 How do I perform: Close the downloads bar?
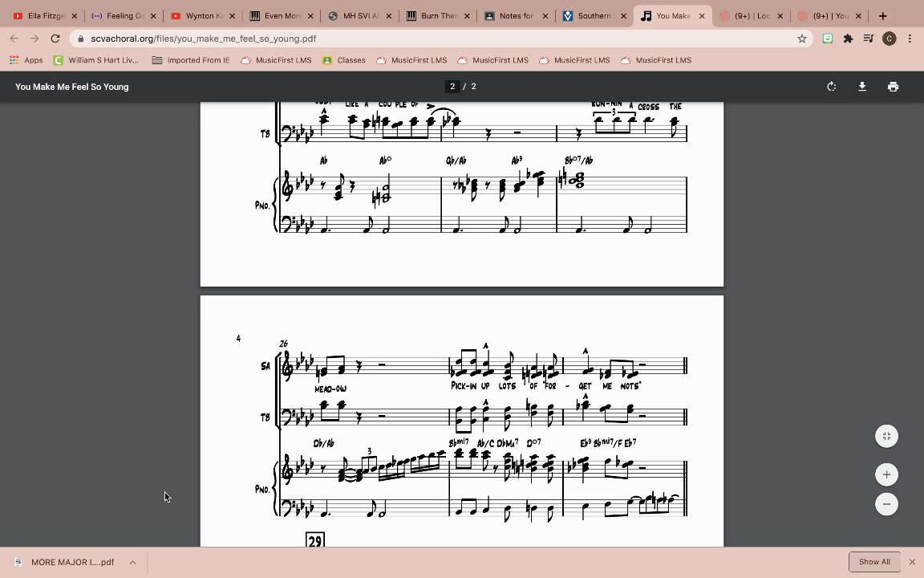tap(912, 561)
